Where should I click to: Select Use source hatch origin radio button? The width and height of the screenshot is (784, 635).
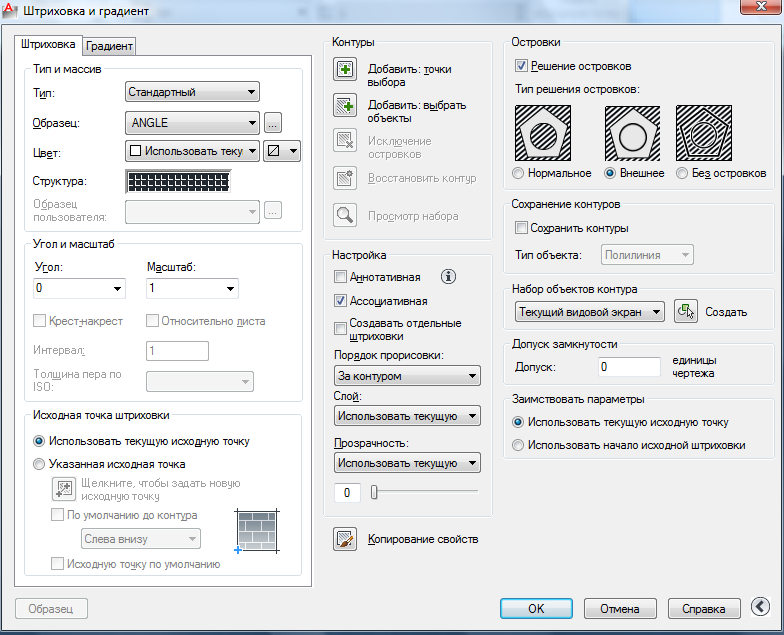click(518, 445)
